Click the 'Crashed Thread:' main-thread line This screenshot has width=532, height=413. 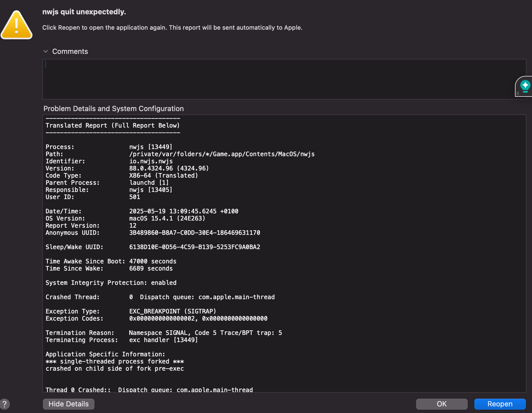(x=160, y=297)
